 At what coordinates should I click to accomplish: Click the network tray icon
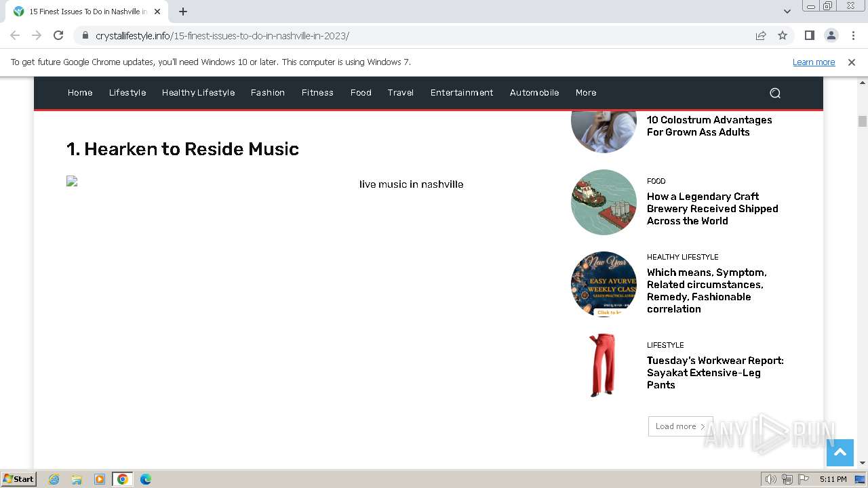[787, 479]
